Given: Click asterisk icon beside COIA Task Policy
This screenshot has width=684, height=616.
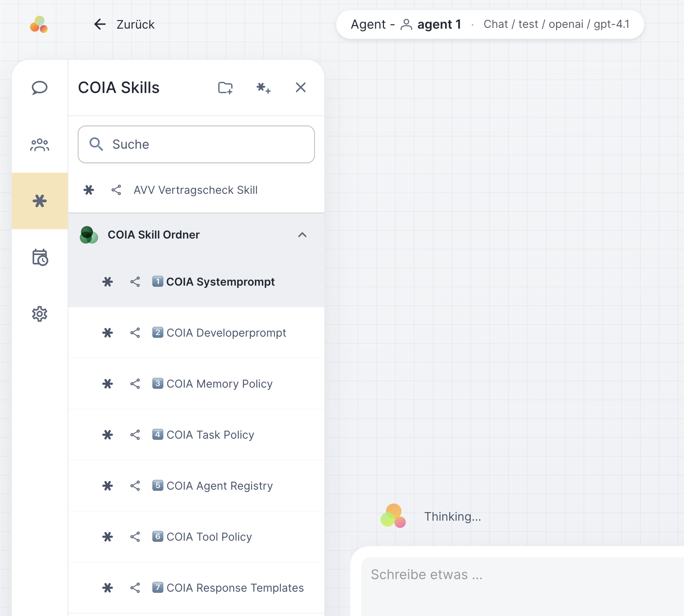Looking at the screenshot, I should click(x=108, y=435).
